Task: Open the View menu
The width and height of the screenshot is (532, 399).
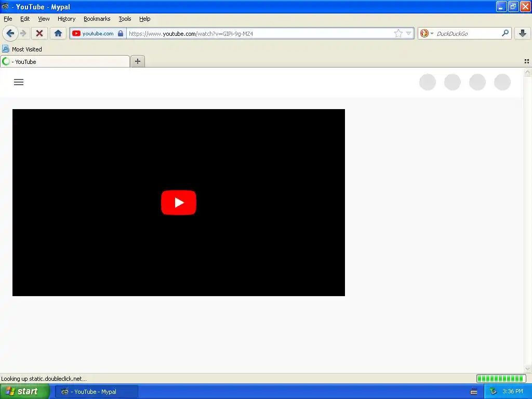Action: [x=44, y=19]
